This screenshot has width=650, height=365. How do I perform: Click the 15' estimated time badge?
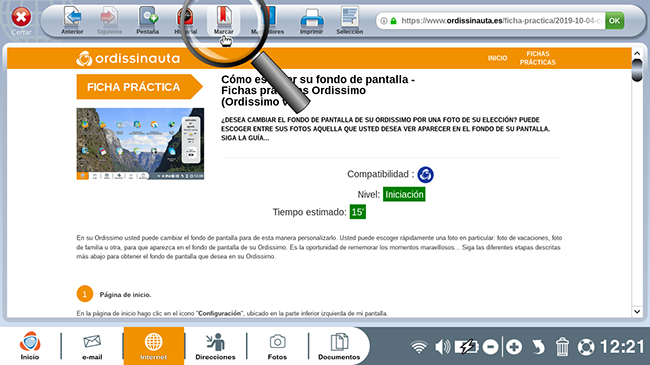[x=357, y=212]
